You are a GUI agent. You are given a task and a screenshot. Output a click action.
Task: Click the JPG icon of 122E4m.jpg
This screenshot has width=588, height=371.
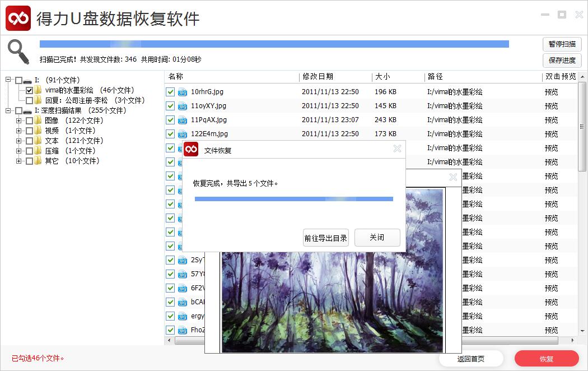(x=183, y=135)
